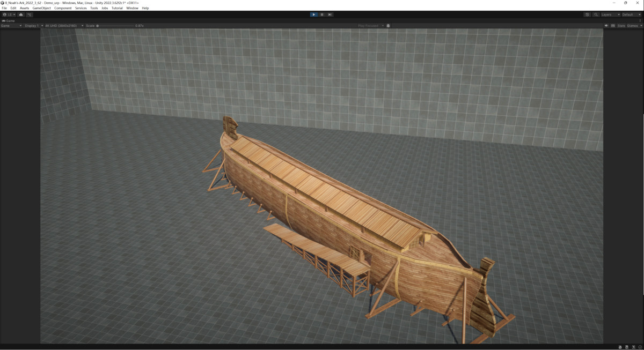644x350 pixels.
Task: Open the Layers dropdown
Action: [610, 14]
